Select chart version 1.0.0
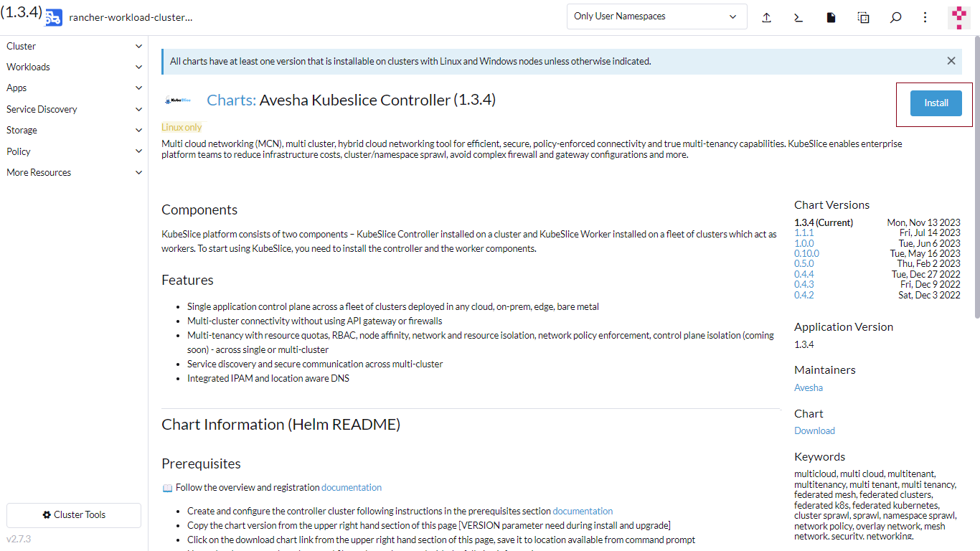Viewport: 980px width, 551px height. coord(804,243)
